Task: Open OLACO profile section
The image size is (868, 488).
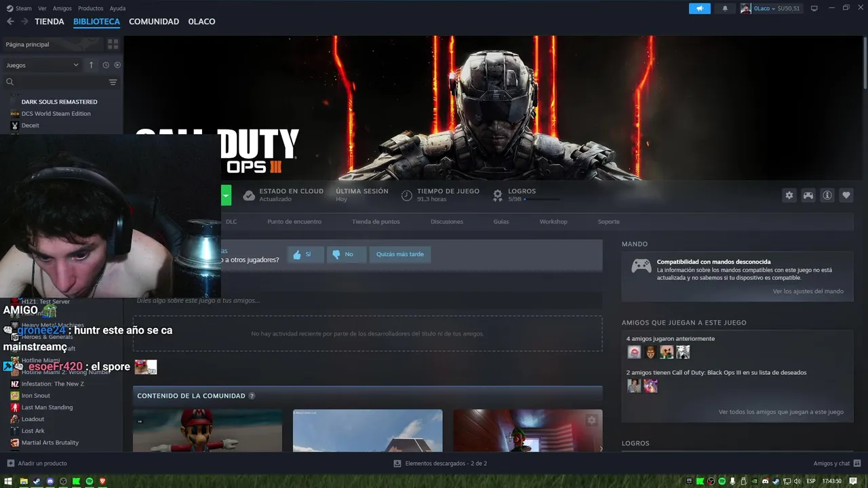Action: tap(201, 22)
